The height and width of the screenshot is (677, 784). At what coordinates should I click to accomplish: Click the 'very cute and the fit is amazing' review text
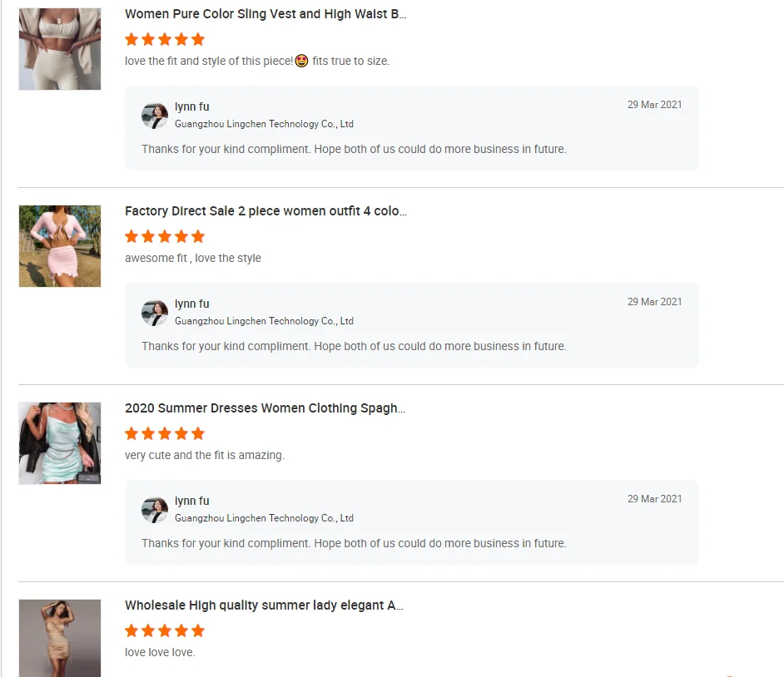click(x=204, y=455)
